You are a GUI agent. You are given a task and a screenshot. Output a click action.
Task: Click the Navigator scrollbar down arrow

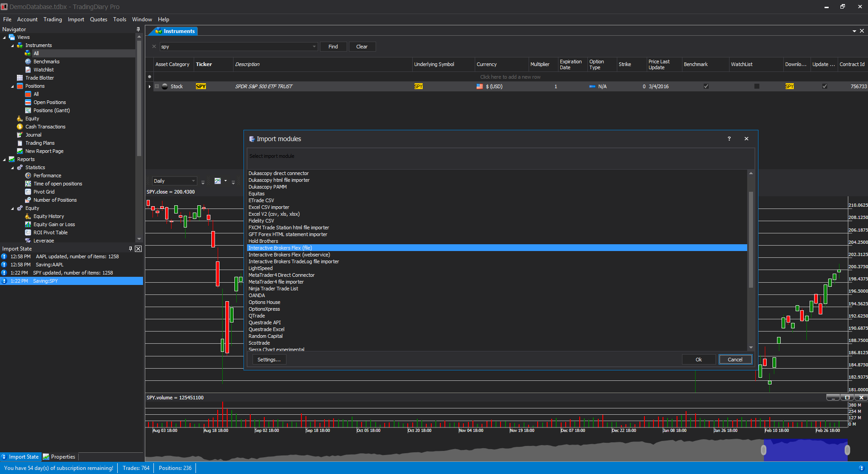pos(139,239)
